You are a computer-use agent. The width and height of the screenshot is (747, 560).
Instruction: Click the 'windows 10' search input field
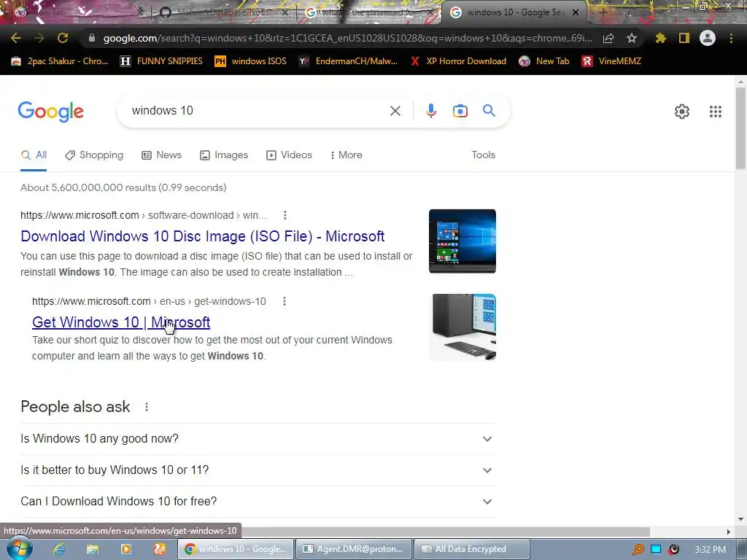pyautogui.click(x=258, y=111)
